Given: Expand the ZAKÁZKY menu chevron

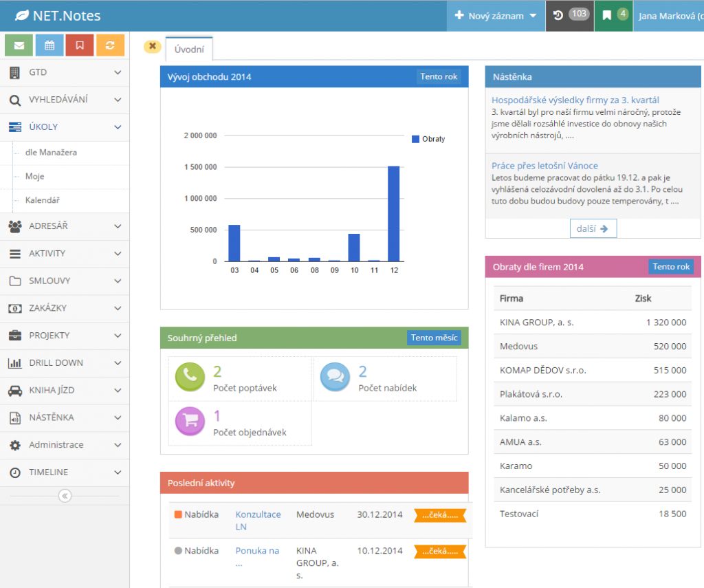Looking at the screenshot, I should (x=118, y=308).
